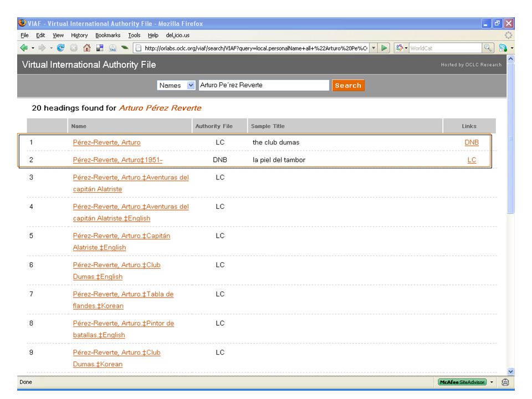Viewport: 532px width, 399px height.
Task: Click the Stop loading icon
Action: (x=74, y=48)
